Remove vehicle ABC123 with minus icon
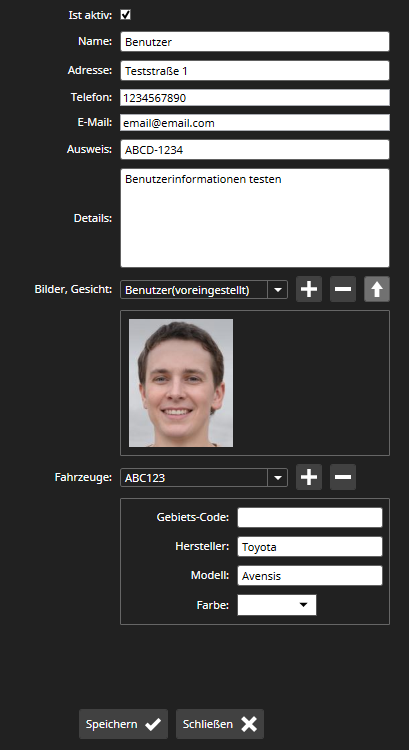 (343, 477)
